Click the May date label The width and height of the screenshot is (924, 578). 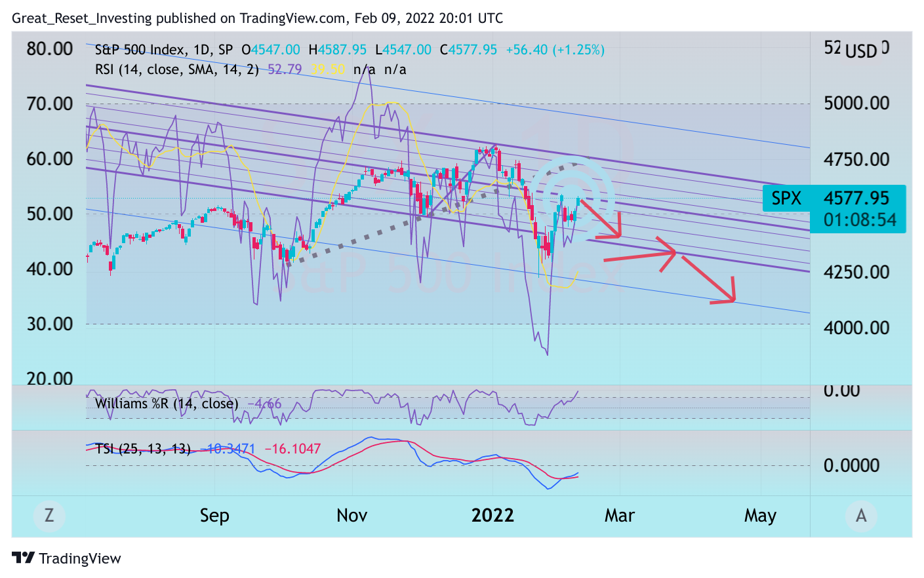760,516
